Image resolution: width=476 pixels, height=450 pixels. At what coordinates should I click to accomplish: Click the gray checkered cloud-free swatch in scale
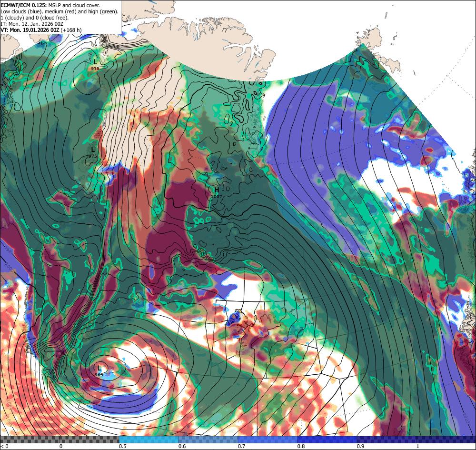pos(59,440)
